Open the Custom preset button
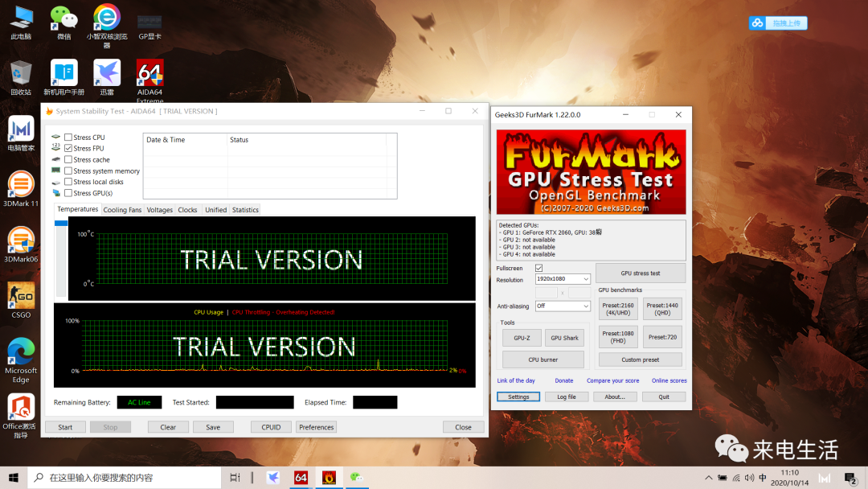Image resolution: width=868 pixels, height=489 pixels. 641,360
